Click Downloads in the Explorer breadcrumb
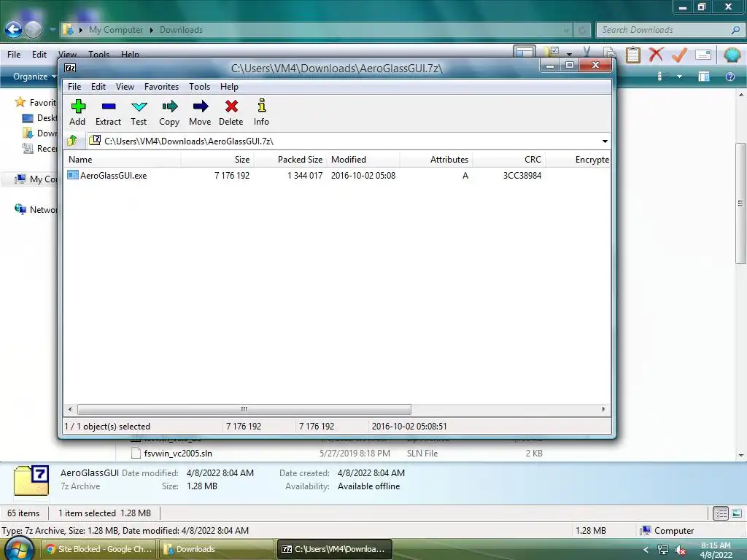The height and width of the screenshot is (560, 747). pos(181,30)
